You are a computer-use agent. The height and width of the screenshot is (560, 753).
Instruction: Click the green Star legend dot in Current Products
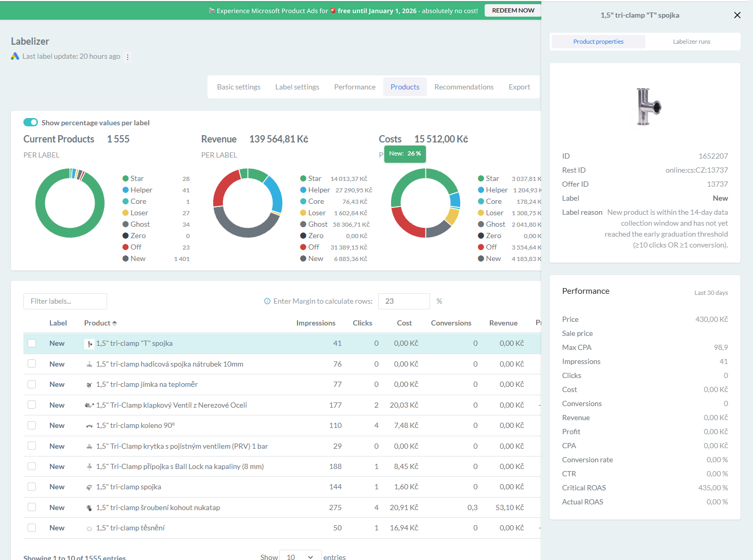click(x=125, y=178)
